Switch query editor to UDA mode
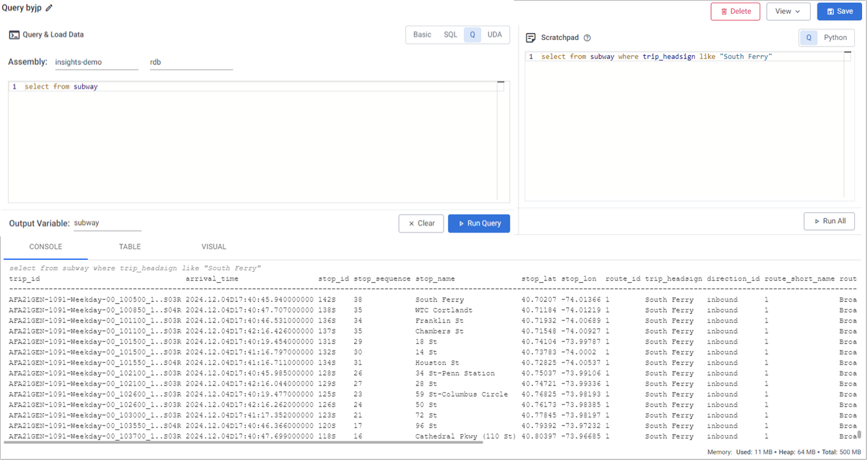Image resolution: width=868 pixels, height=461 pixels. pyautogui.click(x=495, y=35)
